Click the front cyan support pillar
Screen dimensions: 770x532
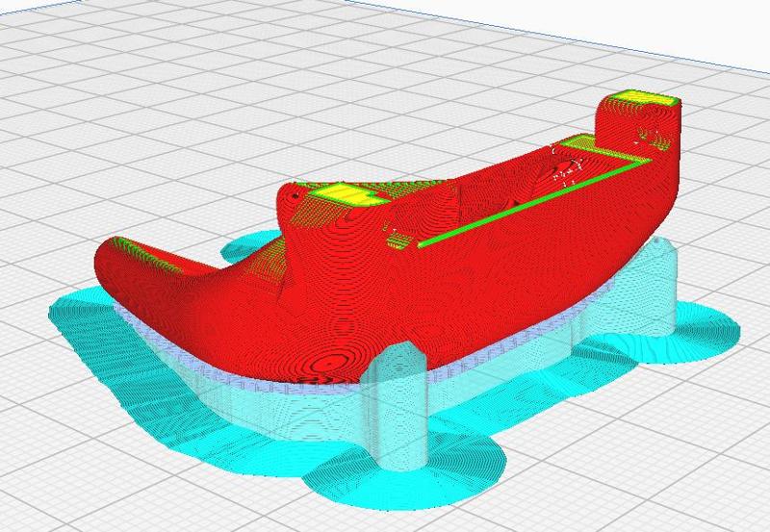coord(396,406)
